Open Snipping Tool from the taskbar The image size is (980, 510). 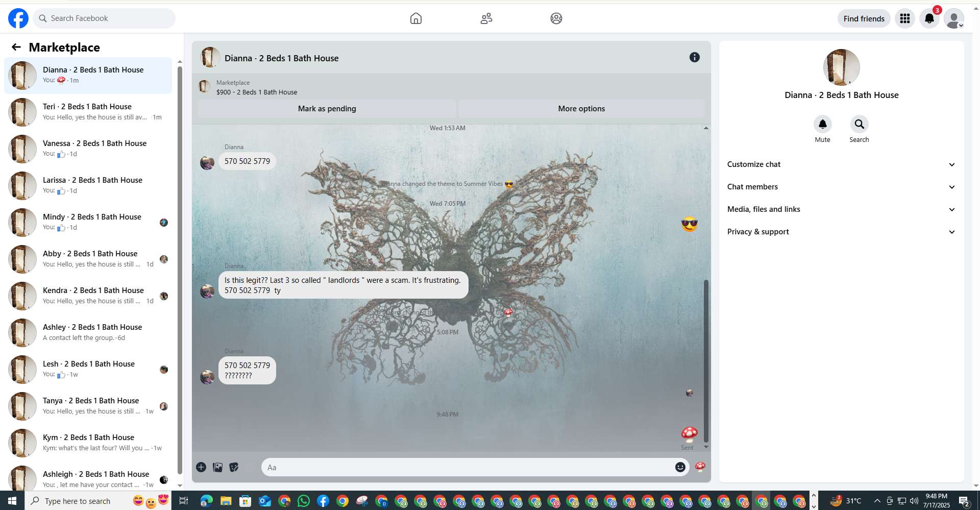[x=362, y=501]
